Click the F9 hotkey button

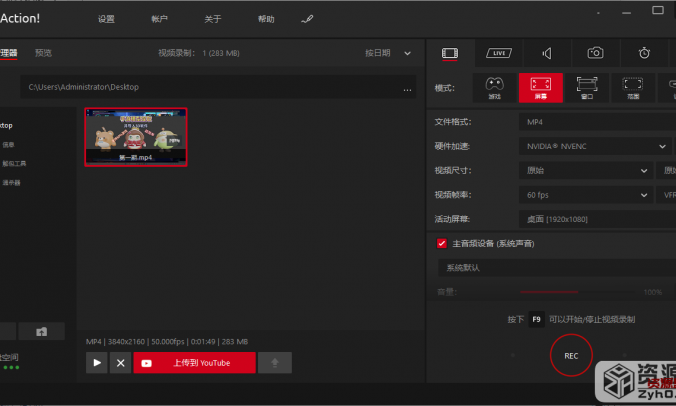[536, 319]
